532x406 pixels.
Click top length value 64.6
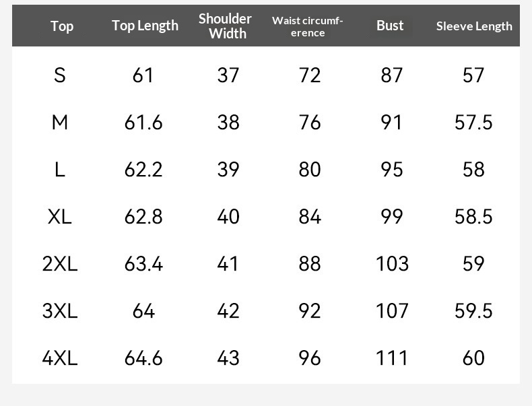pos(143,358)
